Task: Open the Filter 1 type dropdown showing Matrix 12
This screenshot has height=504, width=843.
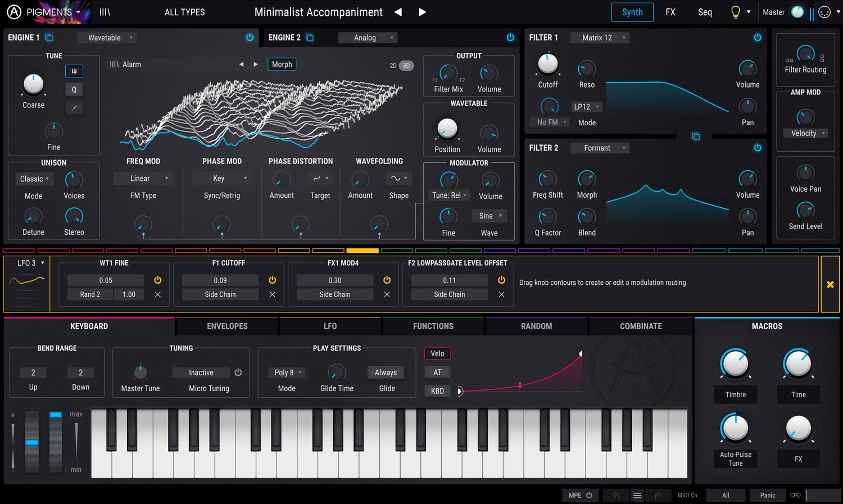Action: point(600,37)
